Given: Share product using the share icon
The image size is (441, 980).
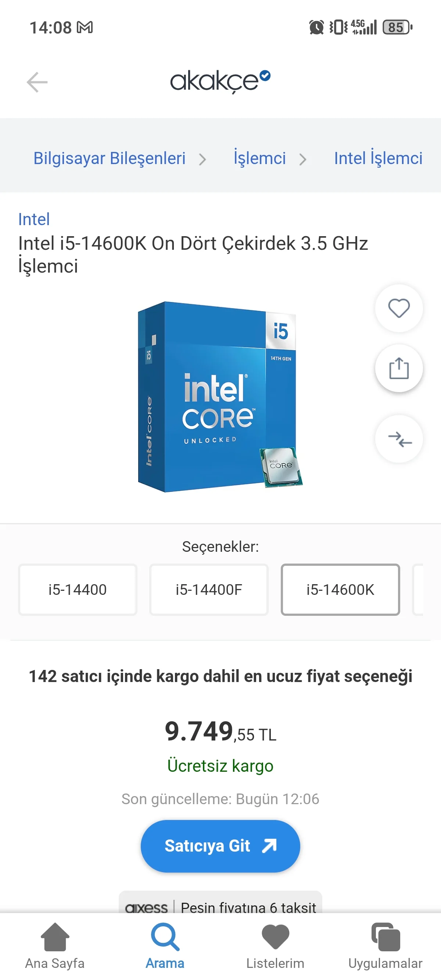Looking at the screenshot, I should (x=399, y=368).
